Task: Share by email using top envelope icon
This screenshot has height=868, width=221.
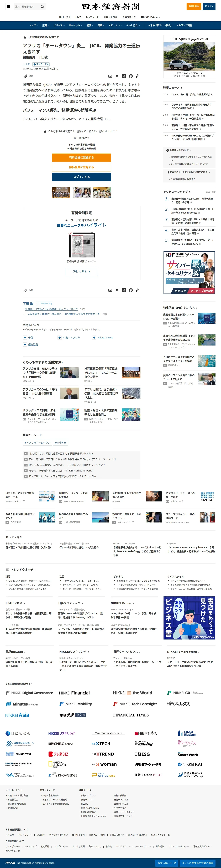Action: (x=110, y=76)
